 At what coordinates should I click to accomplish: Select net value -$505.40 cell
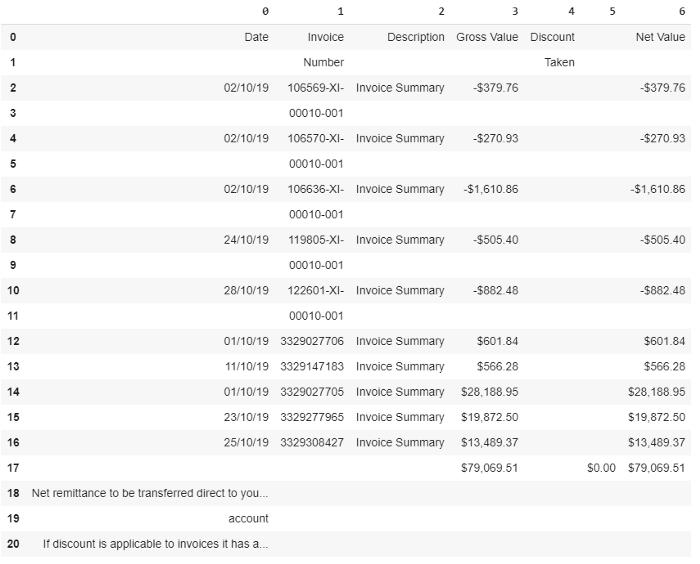point(663,240)
